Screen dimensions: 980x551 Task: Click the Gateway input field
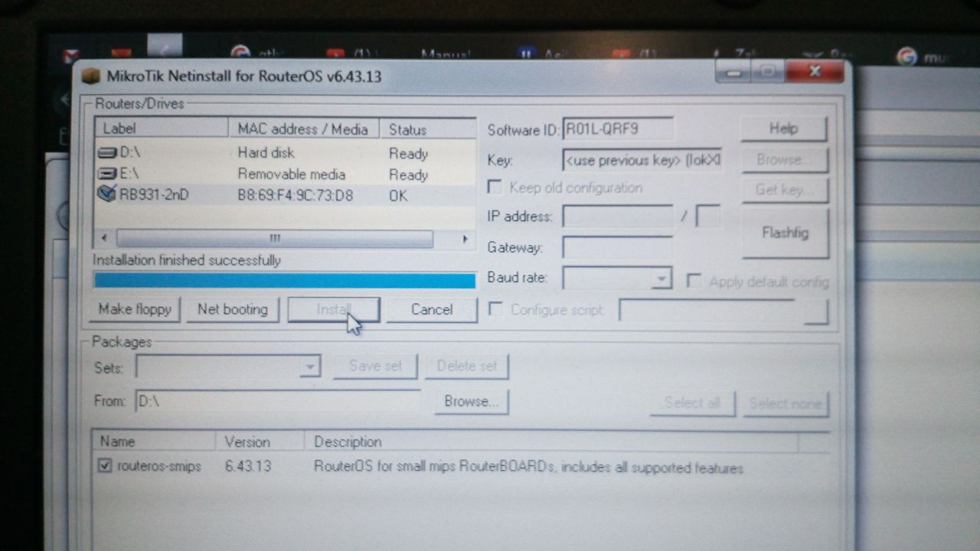point(618,247)
